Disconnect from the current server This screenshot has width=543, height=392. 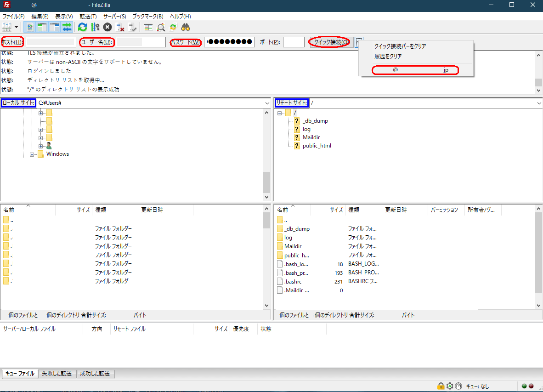pos(120,27)
